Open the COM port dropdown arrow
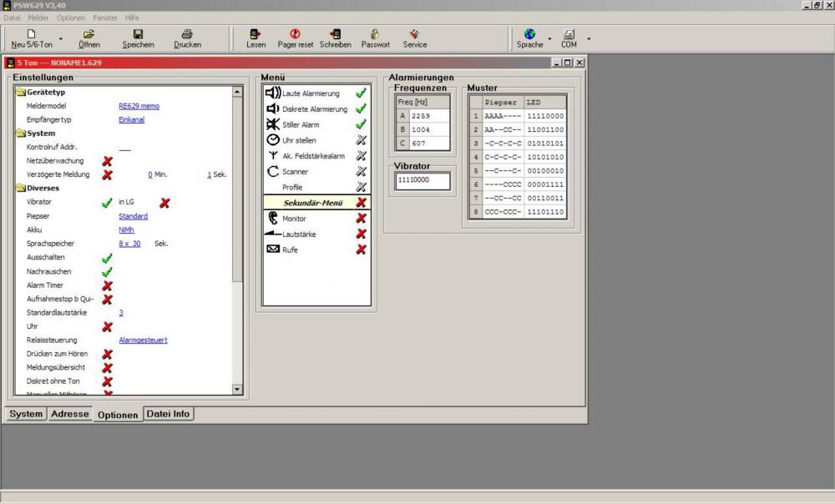The height and width of the screenshot is (504, 835). click(x=589, y=38)
